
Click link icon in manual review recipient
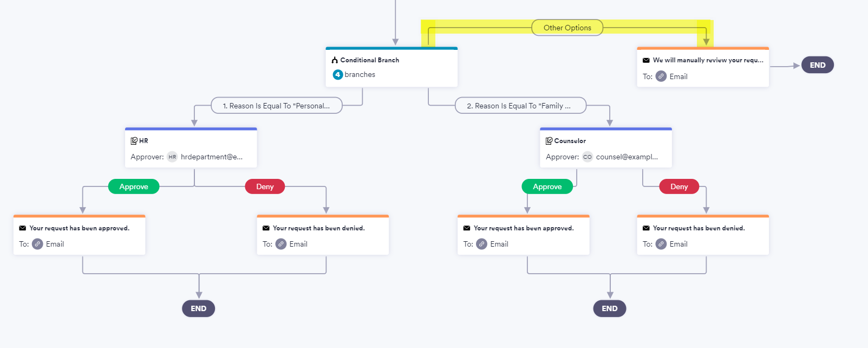661,76
